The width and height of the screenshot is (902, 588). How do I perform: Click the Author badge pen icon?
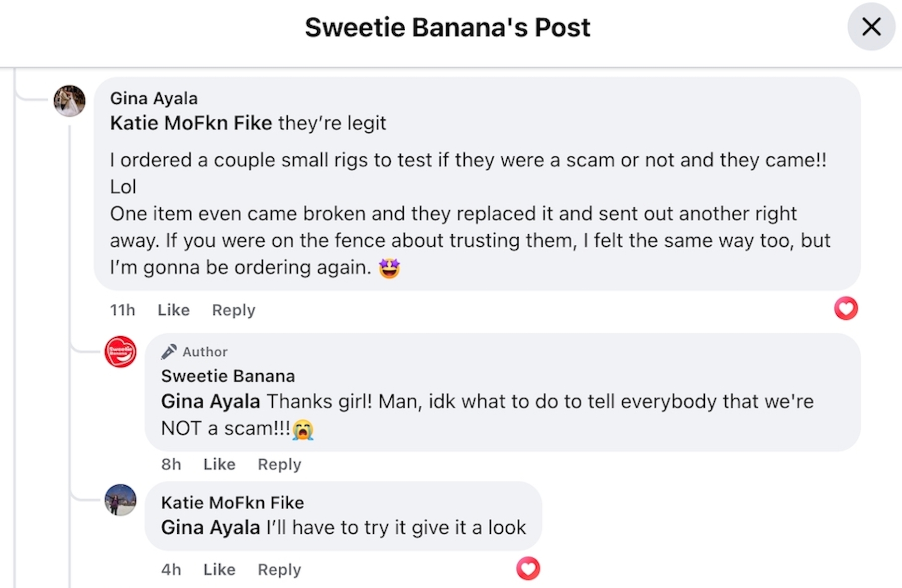[169, 352]
